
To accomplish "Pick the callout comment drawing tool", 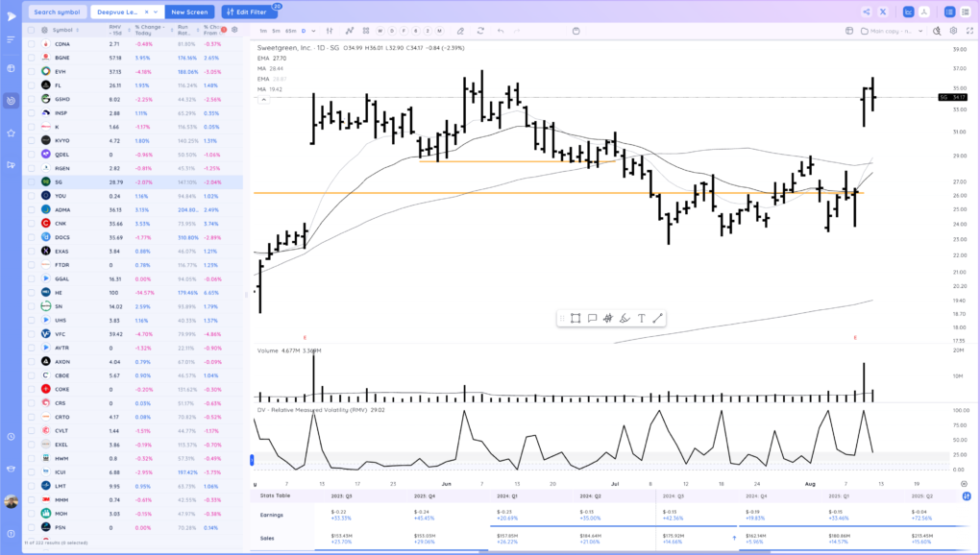I will click(x=592, y=319).
